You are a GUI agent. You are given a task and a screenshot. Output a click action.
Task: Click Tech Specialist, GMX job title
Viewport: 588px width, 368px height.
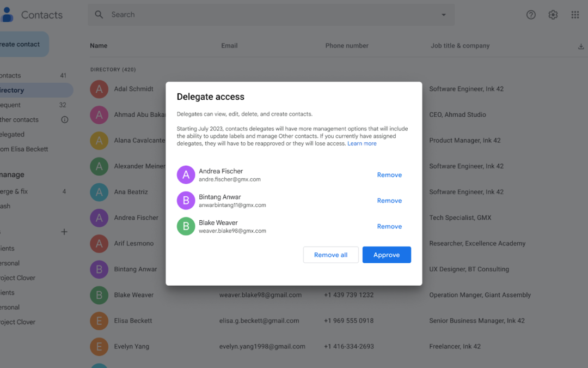click(460, 218)
